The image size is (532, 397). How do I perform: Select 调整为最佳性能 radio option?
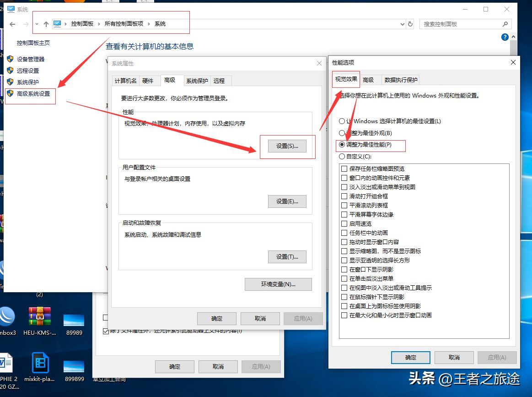(x=342, y=145)
